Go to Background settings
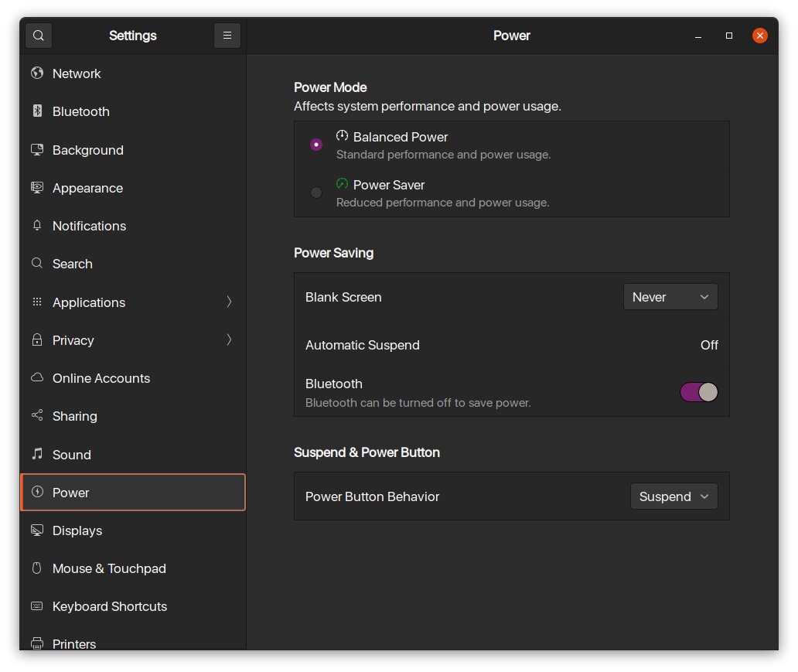Viewport: 798px width, 672px height. coord(133,150)
